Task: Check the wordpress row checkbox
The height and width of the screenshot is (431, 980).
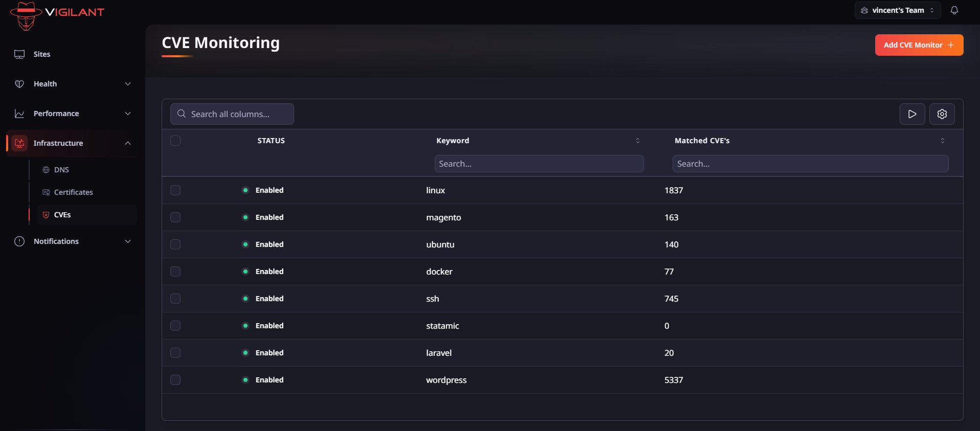Action: point(175,380)
